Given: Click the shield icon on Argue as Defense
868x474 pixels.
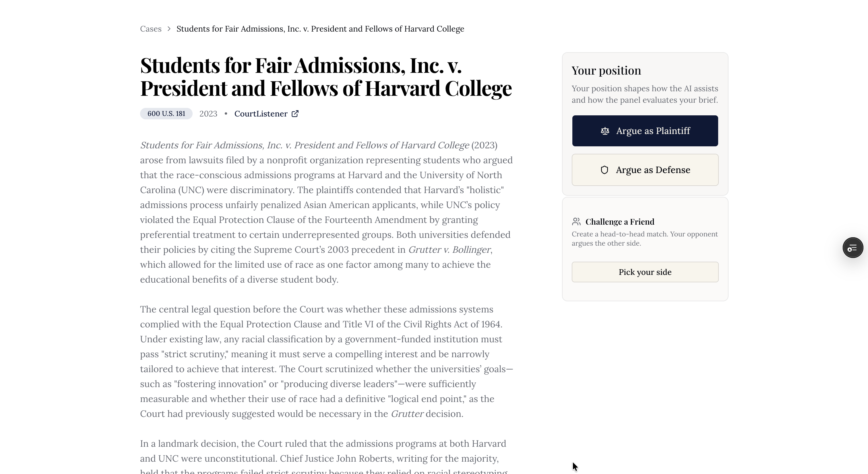Looking at the screenshot, I should 604,170.
